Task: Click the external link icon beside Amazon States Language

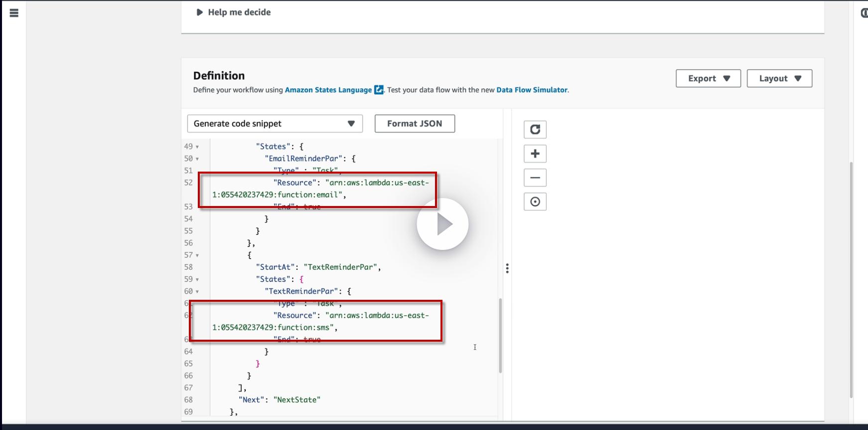Action: (x=379, y=90)
